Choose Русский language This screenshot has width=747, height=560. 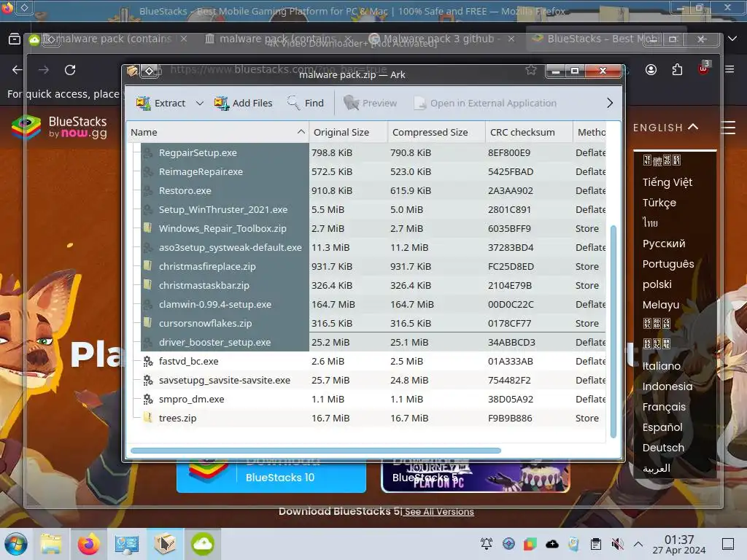664,244
